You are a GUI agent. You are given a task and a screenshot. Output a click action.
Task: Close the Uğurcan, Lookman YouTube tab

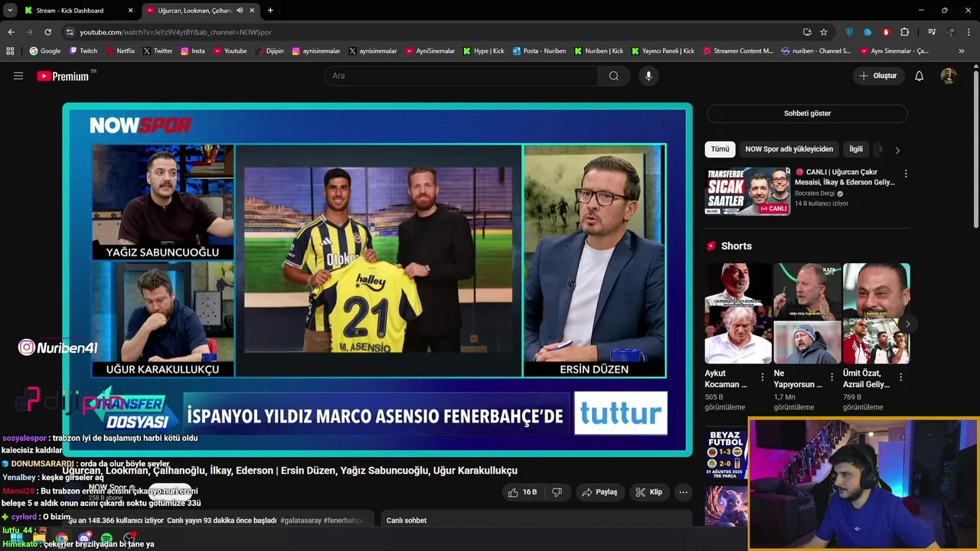pos(252,11)
